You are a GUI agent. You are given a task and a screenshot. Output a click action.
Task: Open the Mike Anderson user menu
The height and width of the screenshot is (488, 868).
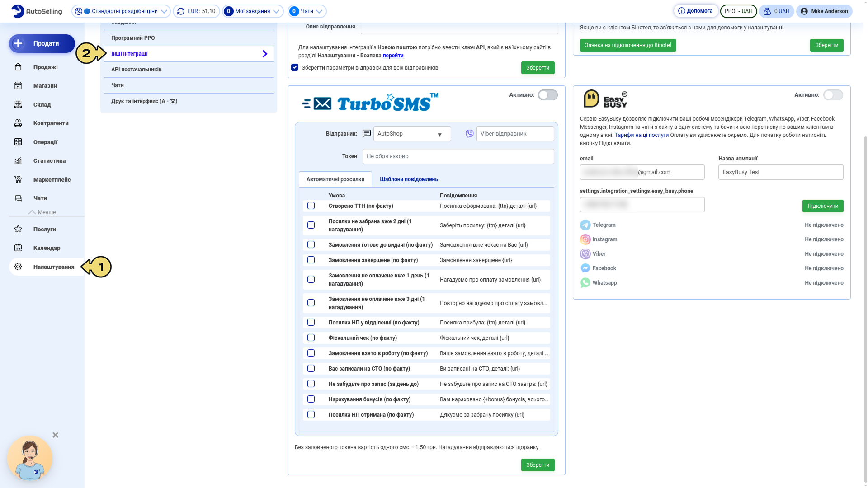point(824,11)
